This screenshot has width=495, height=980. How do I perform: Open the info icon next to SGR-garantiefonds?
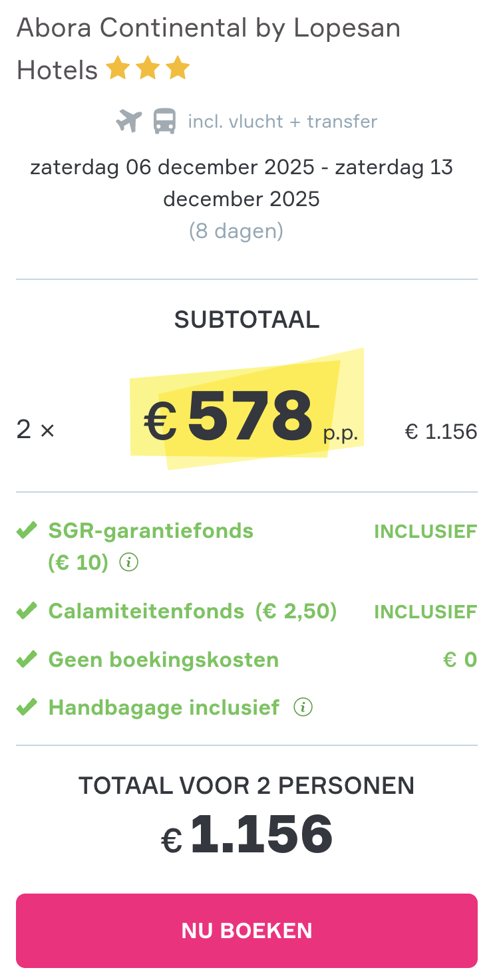[129, 562]
